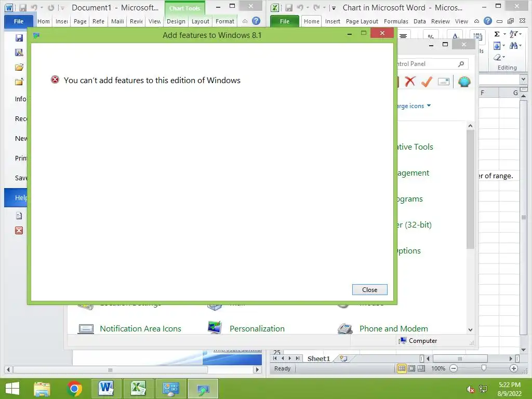Open Clear eraser dropdown arrow

tap(503, 57)
